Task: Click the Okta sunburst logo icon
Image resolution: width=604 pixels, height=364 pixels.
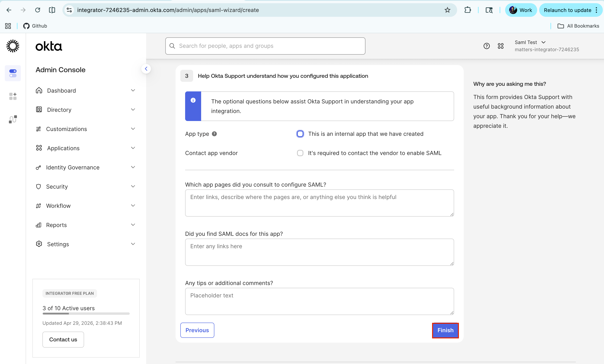Action: 13,46
